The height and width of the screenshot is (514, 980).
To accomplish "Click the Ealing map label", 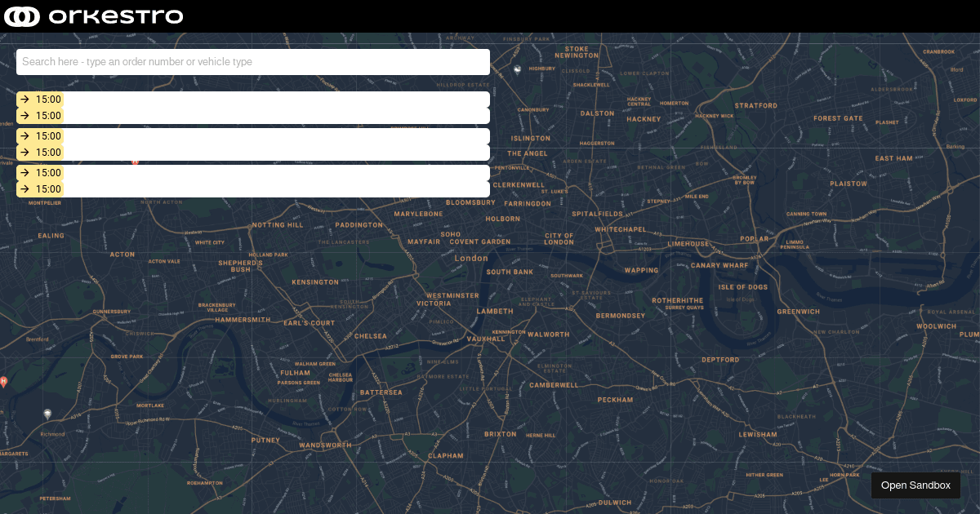I will point(51,237).
